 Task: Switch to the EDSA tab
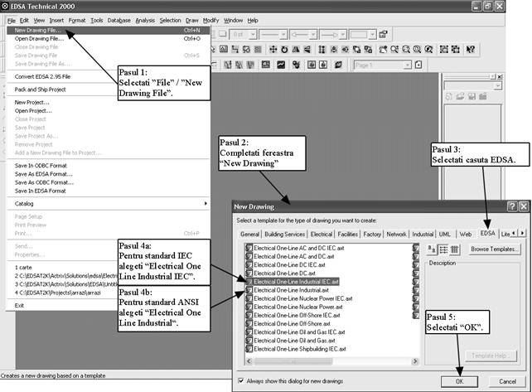[x=486, y=234]
